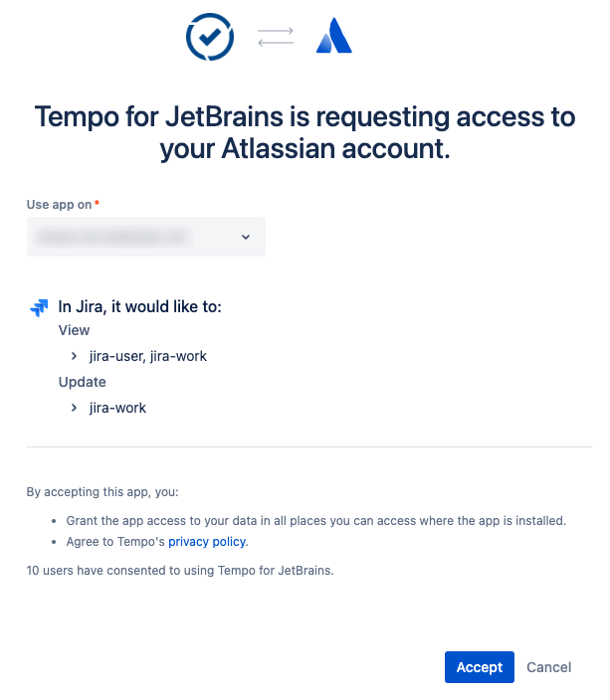Select the 'jira-work' update scope entry
The height and width of the screenshot is (700, 610).
tap(117, 408)
